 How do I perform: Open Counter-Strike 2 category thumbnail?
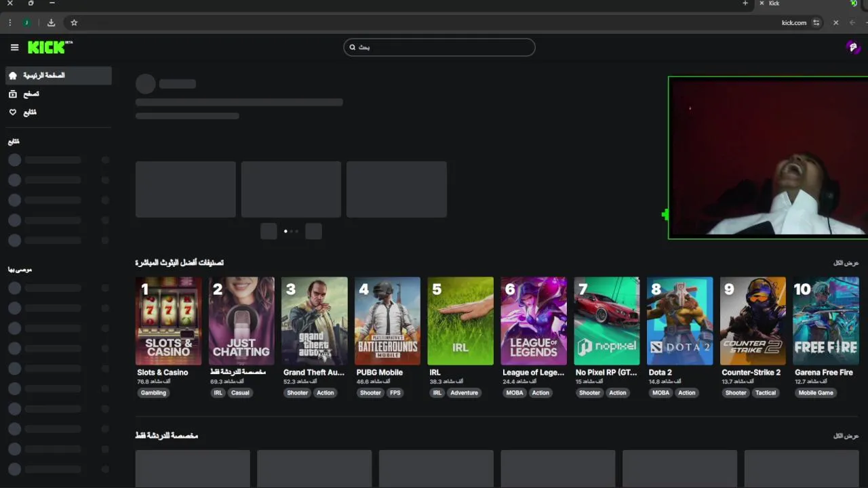click(753, 321)
